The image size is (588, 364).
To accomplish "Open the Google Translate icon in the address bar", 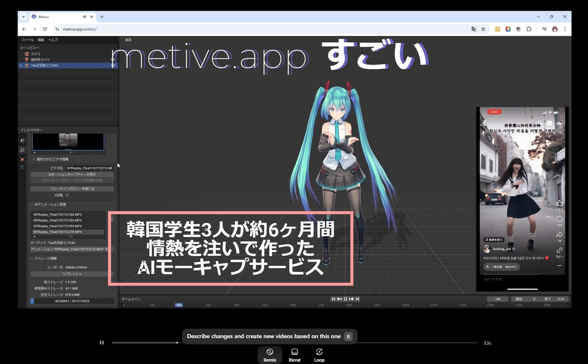I will click(x=474, y=29).
